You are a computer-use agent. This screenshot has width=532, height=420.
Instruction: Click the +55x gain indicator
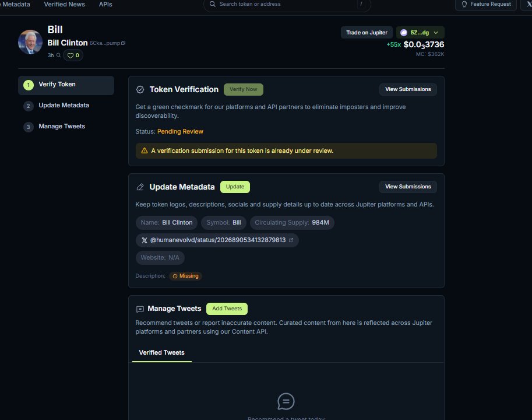(393, 44)
